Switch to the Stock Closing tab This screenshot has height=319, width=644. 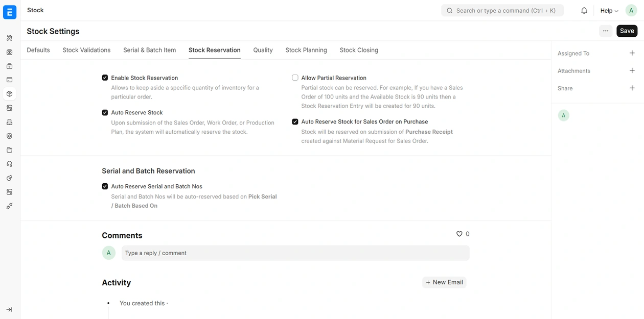coord(359,50)
